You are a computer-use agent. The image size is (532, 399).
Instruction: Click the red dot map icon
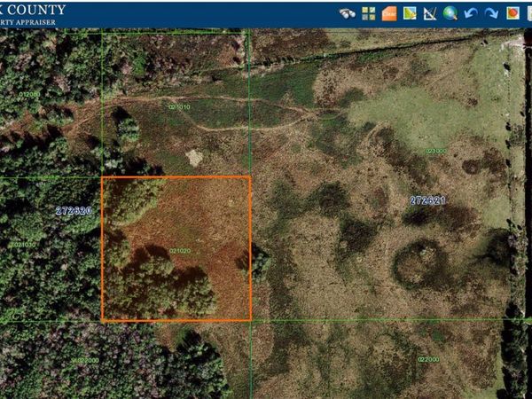512,13
